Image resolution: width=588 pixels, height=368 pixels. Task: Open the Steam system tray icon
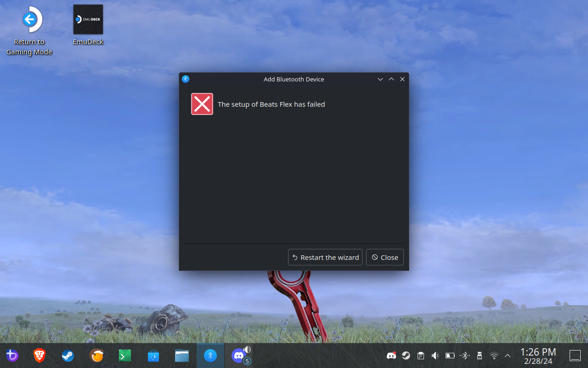pos(406,356)
